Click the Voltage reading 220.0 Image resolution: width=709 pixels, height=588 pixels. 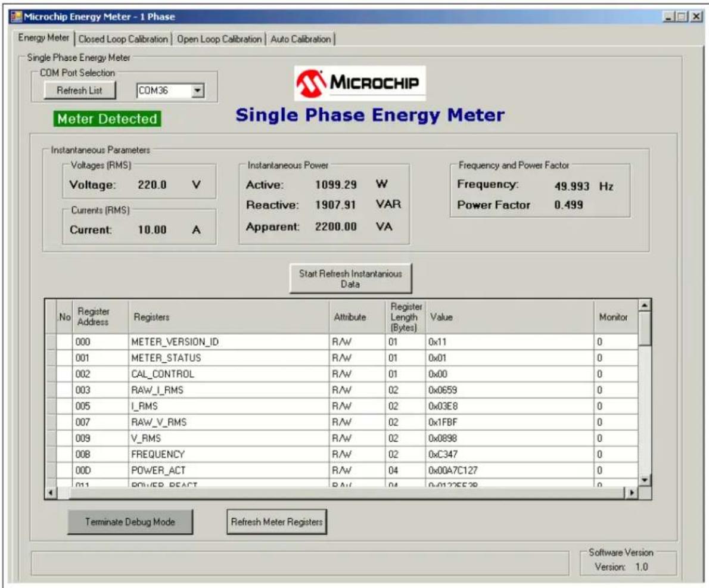(152, 185)
